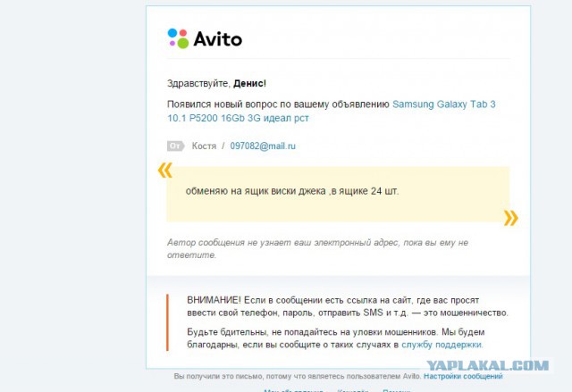Click the gray "От" sender tag icon
This screenshot has height=392, width=572.
(x=176, y=146)
